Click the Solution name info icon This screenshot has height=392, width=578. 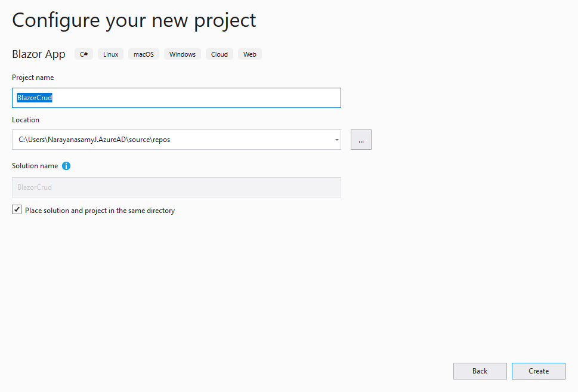tap(66, 166)
